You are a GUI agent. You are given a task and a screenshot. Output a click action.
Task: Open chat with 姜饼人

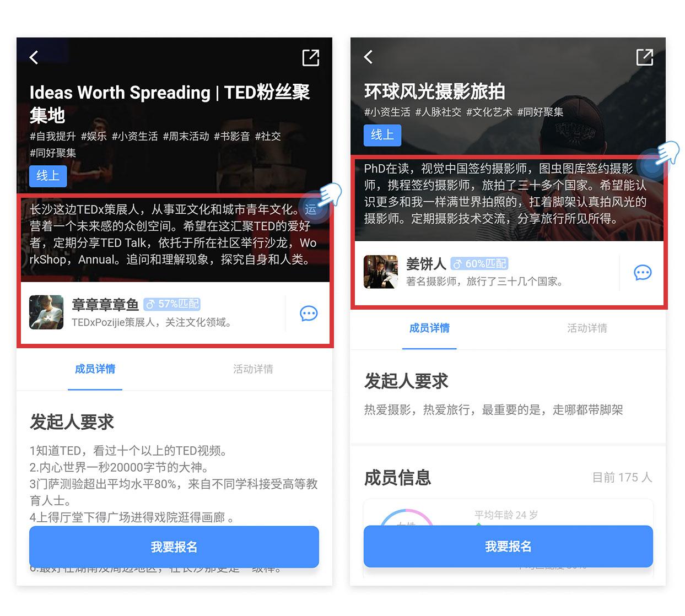(643, 273)
